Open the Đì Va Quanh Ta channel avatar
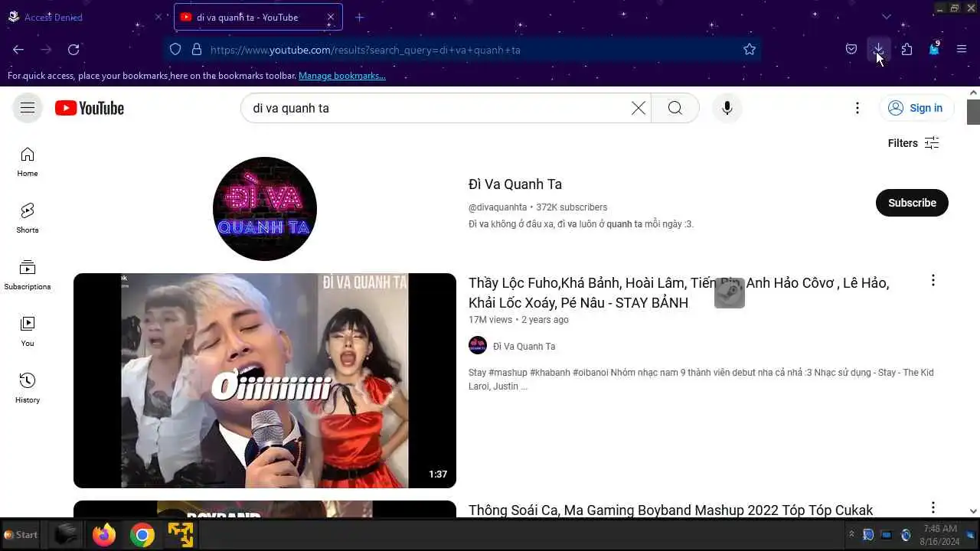This screenshot has width=980, height=551. pos(265,209)
